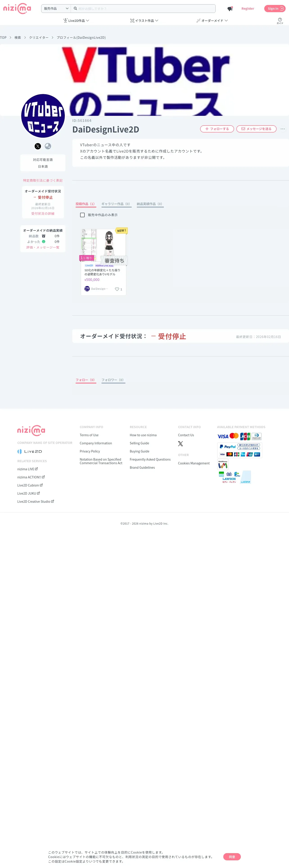Image resolution: width=289 pixels, height=868 pixels.
Task: Expand the Live2D作品 menu
Action: pos(76,21)
